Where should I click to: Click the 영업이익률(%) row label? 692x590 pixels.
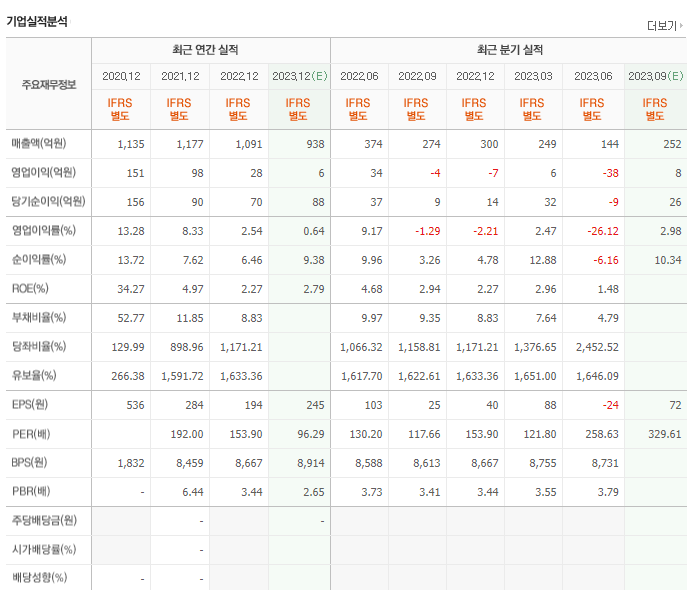coord(44,230)
